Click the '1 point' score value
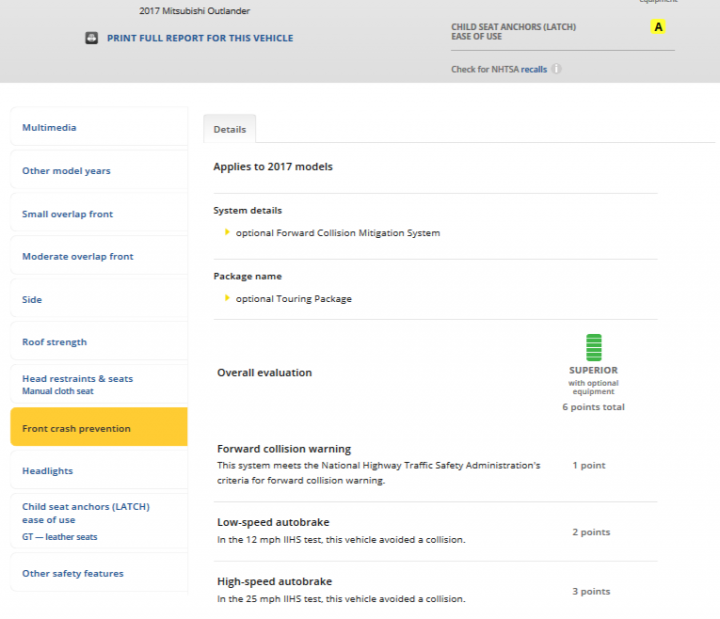The image size is (720, 619). [x=589, y=465]
